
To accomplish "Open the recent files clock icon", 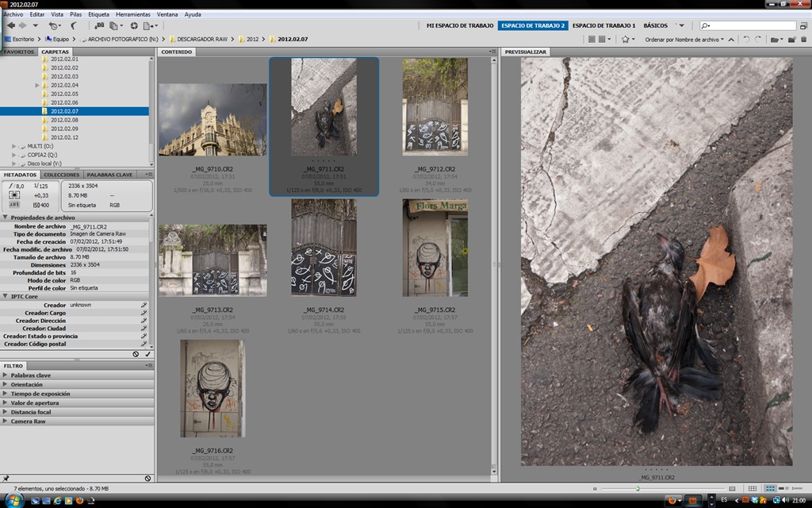I will 54,26.
